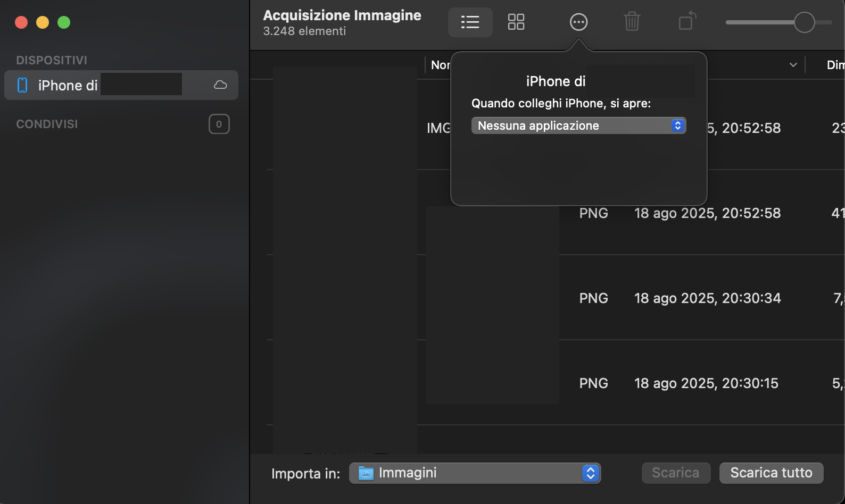The image size is (845, 504).
Task: Click the trash delete icon
Action: 632,22
